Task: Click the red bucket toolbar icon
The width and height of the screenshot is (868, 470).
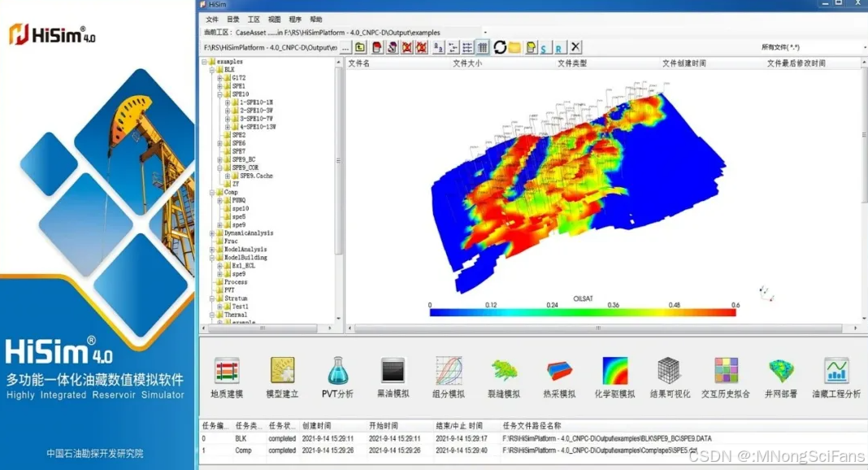Action: pyautogui.click(x=377, y=48)
